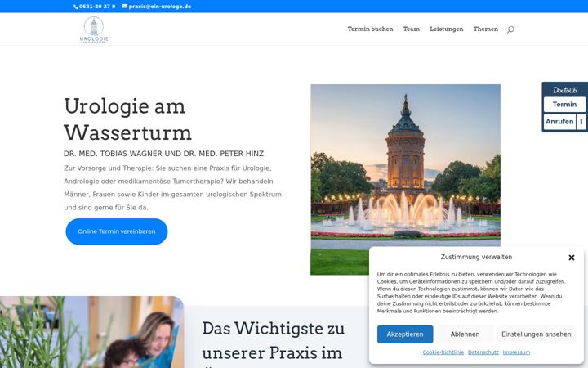588x368 pixels.
Task: Click phone number 0621-20 27 9
Action: pos(97,7)
